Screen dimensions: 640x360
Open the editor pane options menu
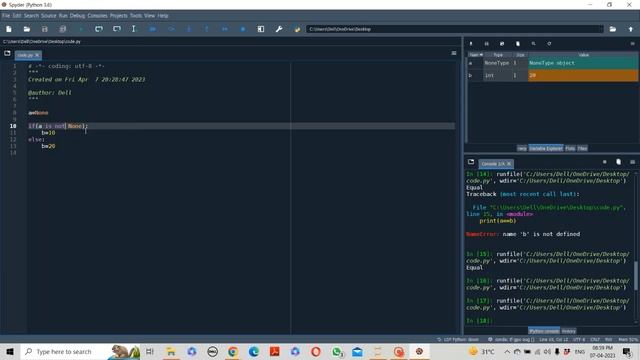(453, 53)
